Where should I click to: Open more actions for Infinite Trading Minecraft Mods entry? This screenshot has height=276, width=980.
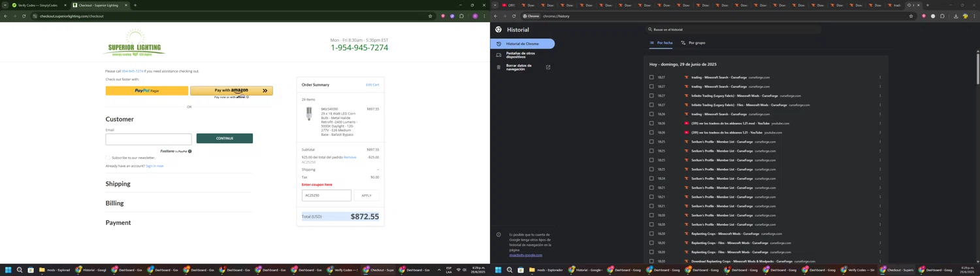(x=880, y=95)
